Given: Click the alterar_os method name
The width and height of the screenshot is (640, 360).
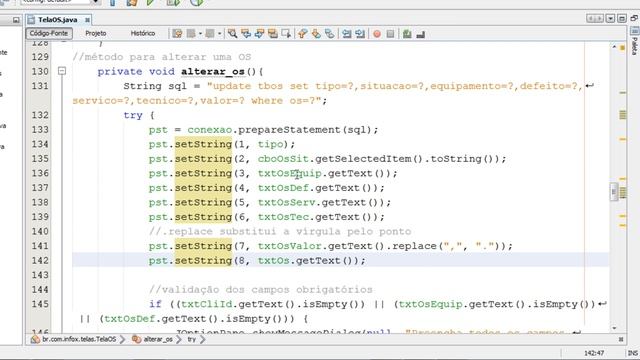Looking at the screenshot, I should 213,71.
